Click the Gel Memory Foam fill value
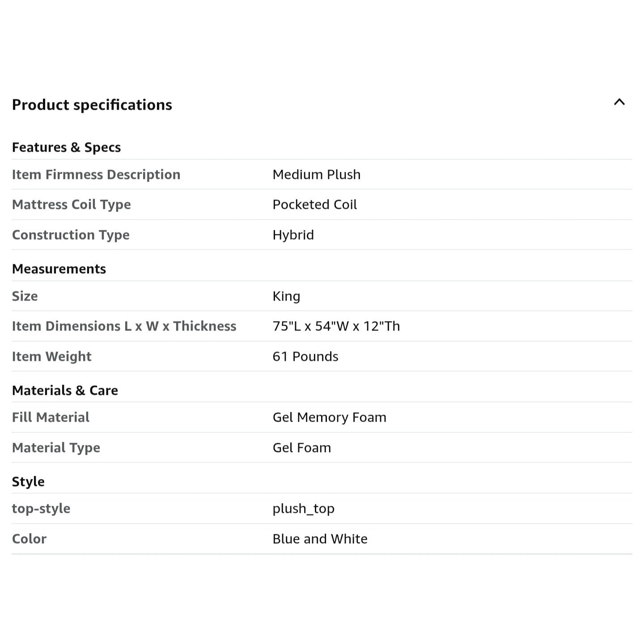The width and height of the screenshot is (644, 644). coord(329,417)
